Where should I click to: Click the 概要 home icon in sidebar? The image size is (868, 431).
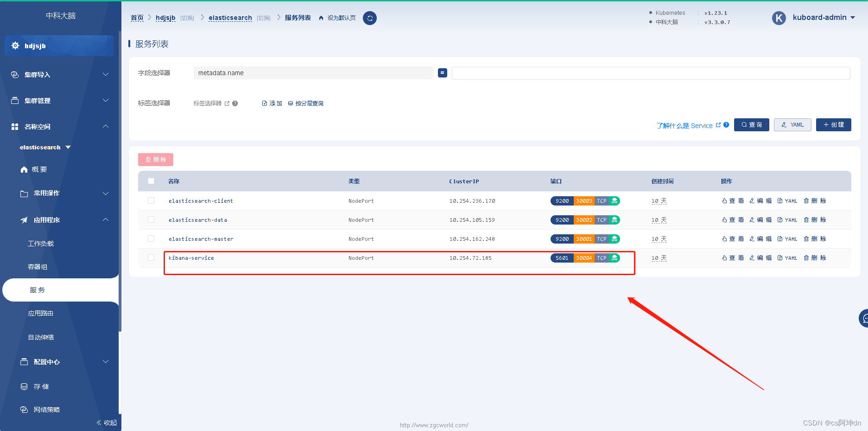pos(24,170)
